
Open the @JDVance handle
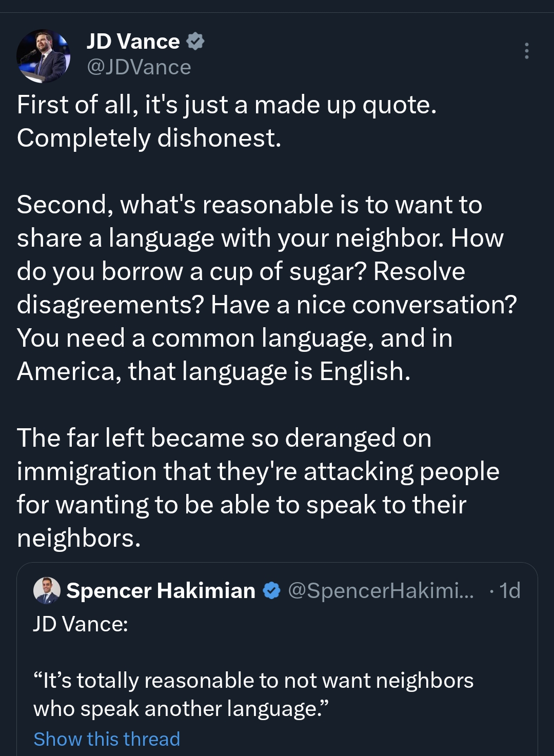pyautogui.click(x=139, y=67)
